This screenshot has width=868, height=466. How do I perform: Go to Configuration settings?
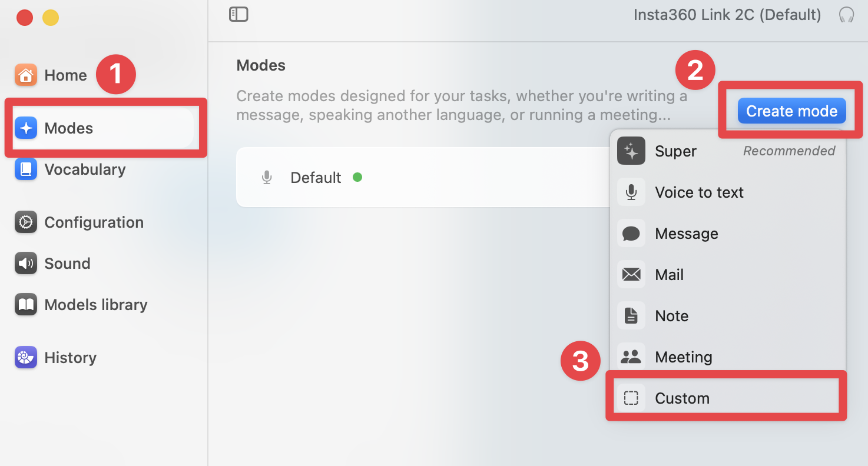(x=93, y=222)
